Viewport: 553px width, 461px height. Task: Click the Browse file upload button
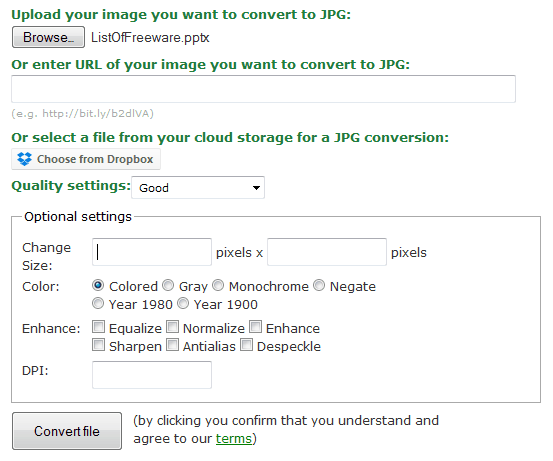(x=48, y=37)
